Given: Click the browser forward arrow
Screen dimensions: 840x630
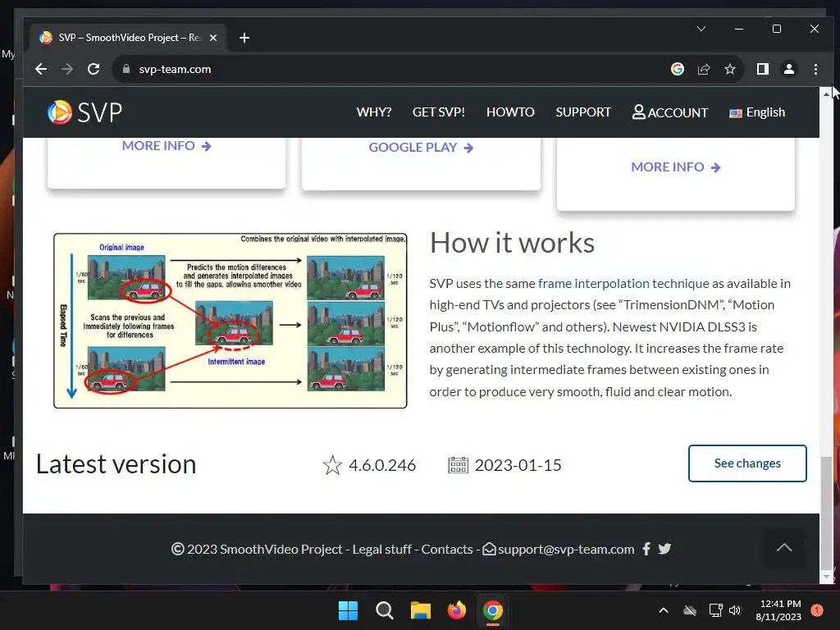Looking at the screenshot, I should (67, 69).
